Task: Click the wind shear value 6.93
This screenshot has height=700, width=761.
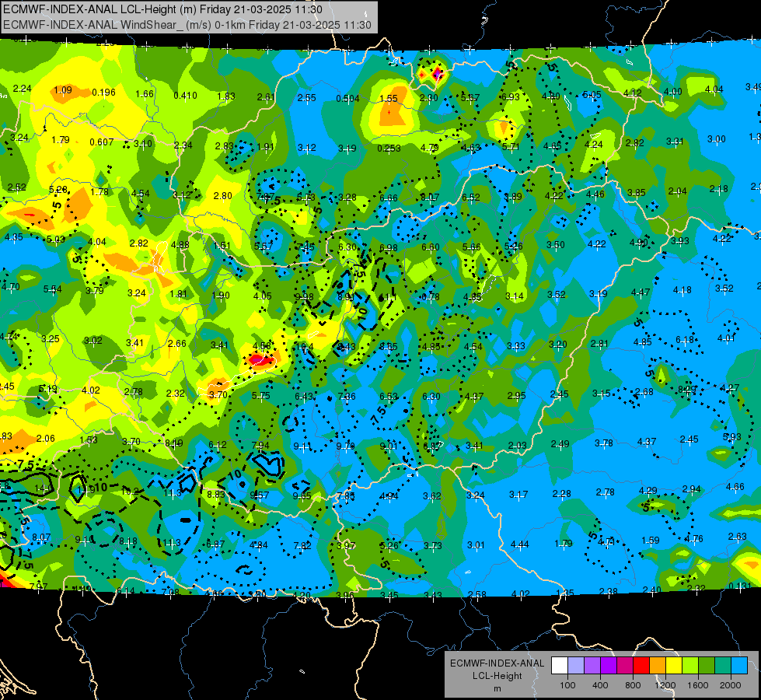Action: [x=511, y=97]
